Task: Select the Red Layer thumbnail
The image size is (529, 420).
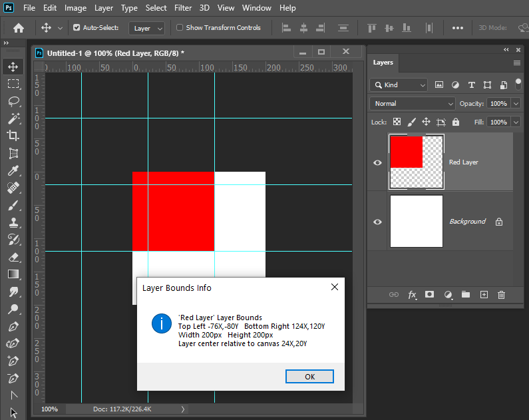Action: [x=416, y=162]
